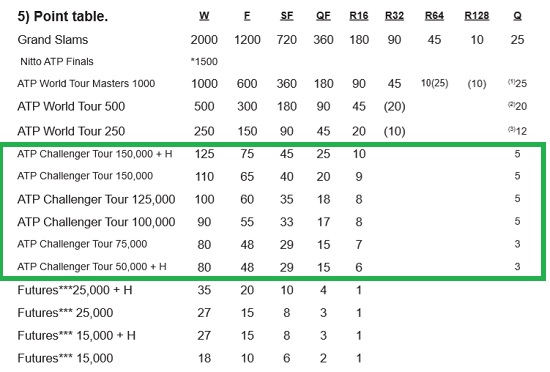Click the R32 column header
The height and width of the screenshot is (372, 550).
(x=394, y=16)
